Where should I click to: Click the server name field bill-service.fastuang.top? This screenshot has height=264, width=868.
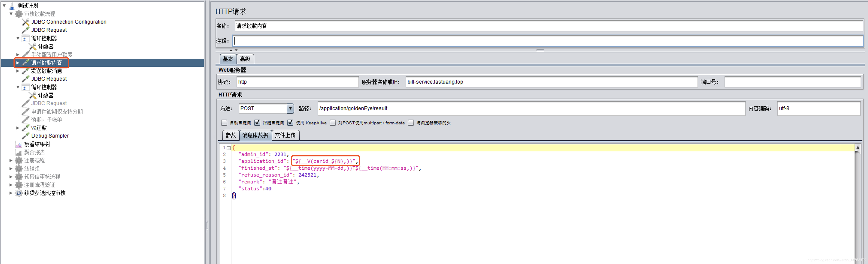(x=551, y=82)
